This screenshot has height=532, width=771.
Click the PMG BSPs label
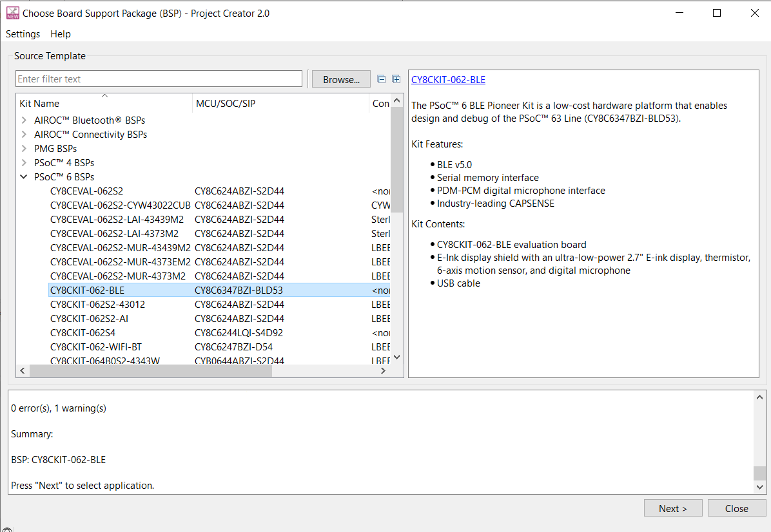[x=55, y=149]
